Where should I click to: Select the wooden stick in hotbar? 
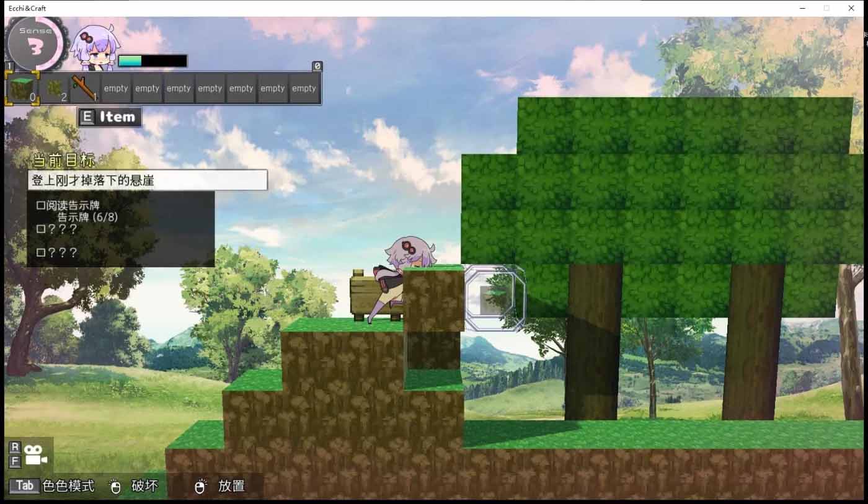[x=84, y=89]
